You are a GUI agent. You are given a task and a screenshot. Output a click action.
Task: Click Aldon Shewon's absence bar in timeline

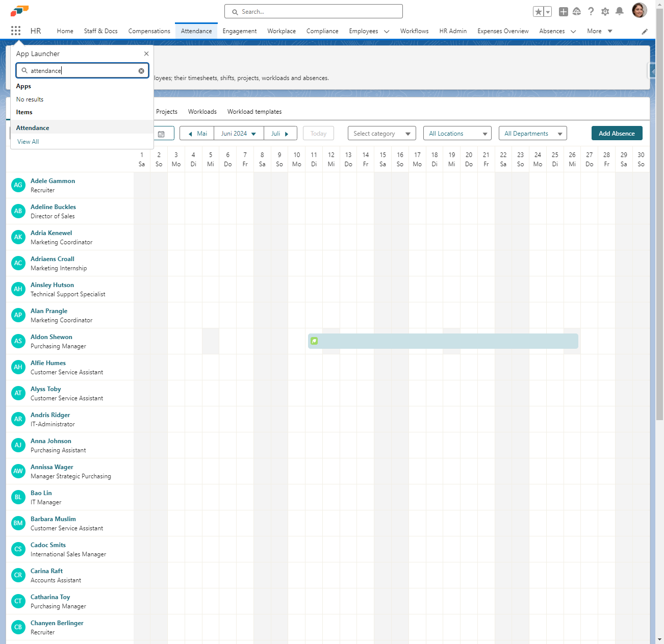coord(443,341)
